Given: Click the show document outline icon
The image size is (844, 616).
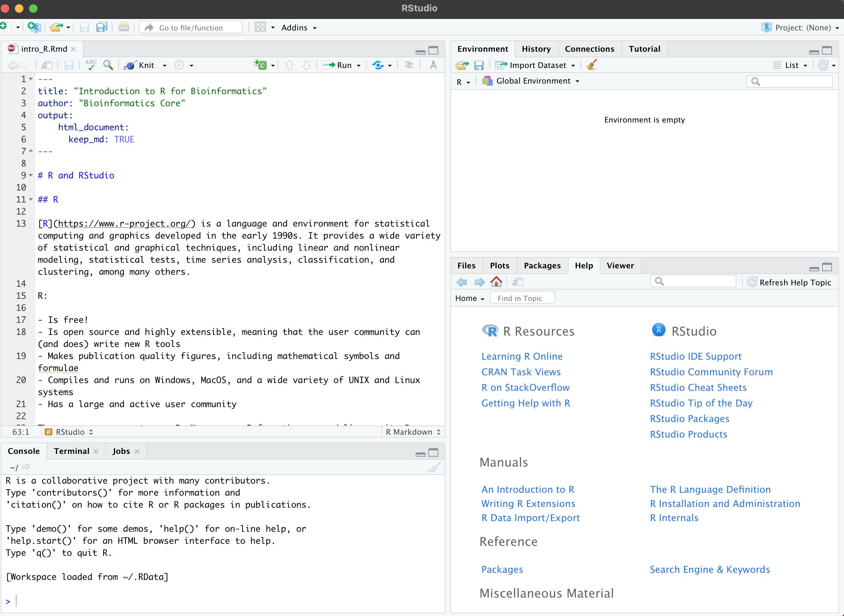Looking at the screenshot, I should tap(409, 65).
